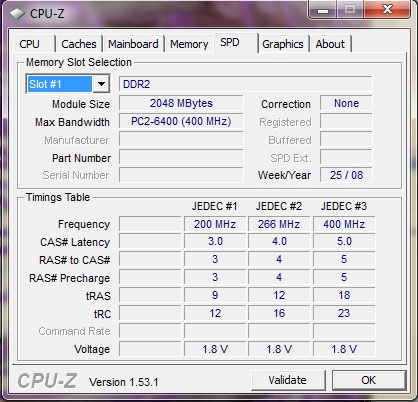The height and width of the screenshot is (402, 418).
Task: Click the Week/Year value 25 / 08
Action: point(346,175)
